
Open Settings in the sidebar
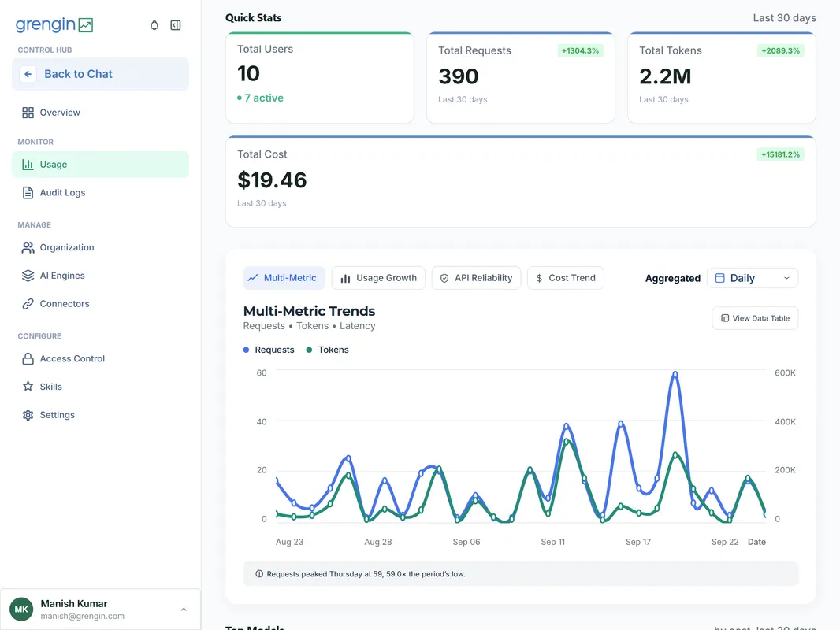click(100, 415)
